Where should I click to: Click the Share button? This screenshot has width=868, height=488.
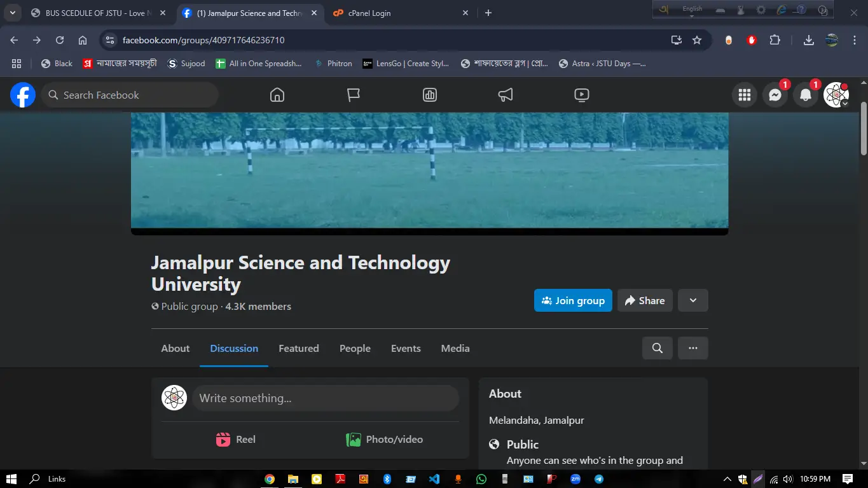pyautogui.click(x=645, y=300)
